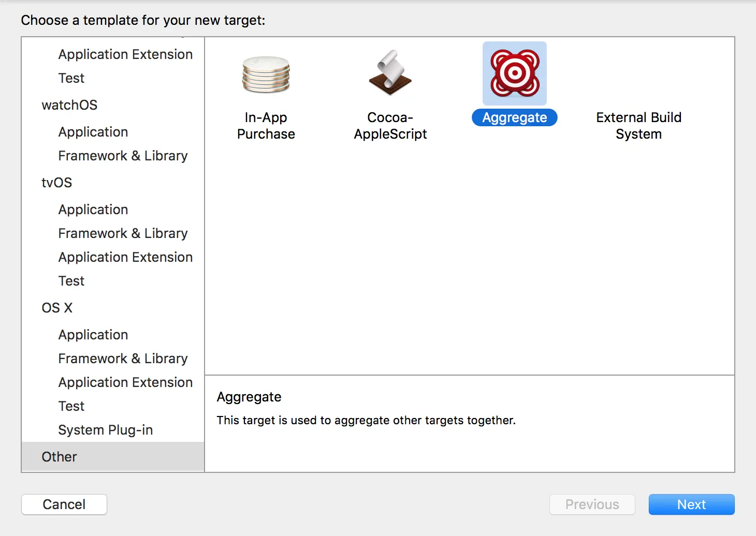
Task: Select Application Extension under OS X
Action: pyautogui.click(x=125, y=382)
